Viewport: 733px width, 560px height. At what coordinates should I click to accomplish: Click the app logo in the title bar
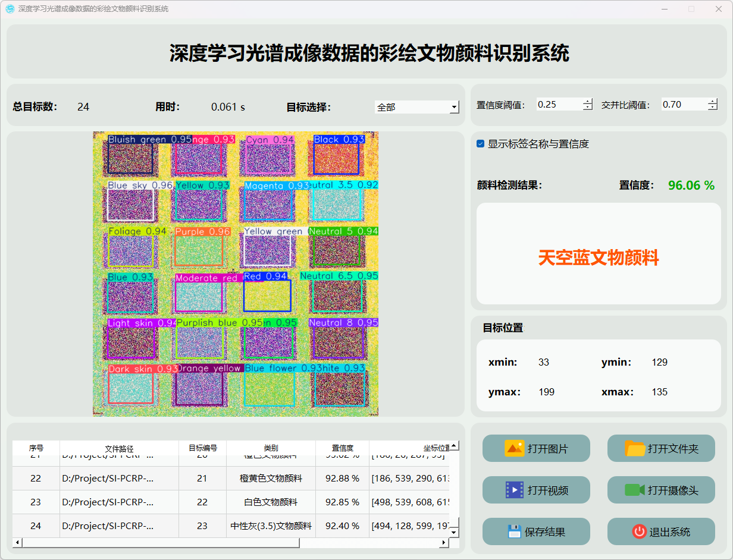(x=10, y=9)
